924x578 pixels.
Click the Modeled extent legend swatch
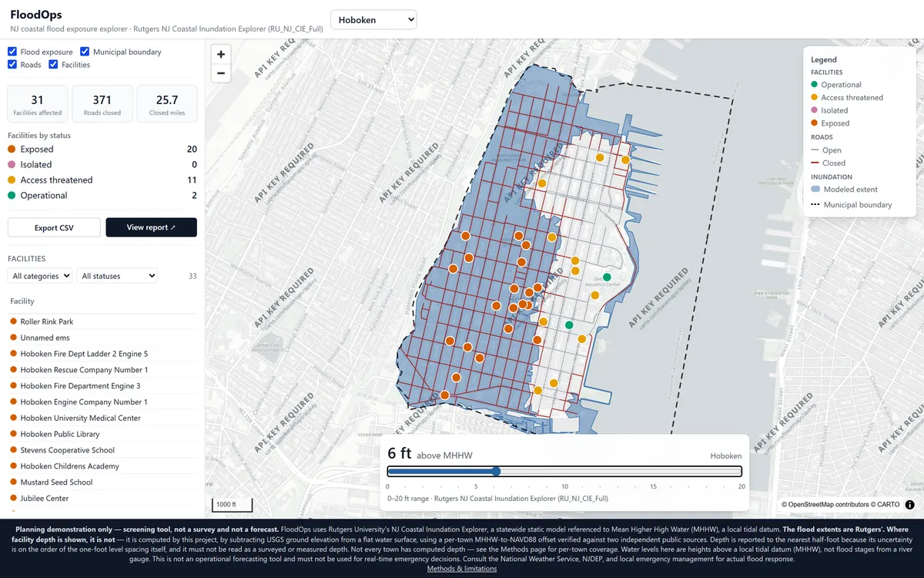[x=815, y=189]
